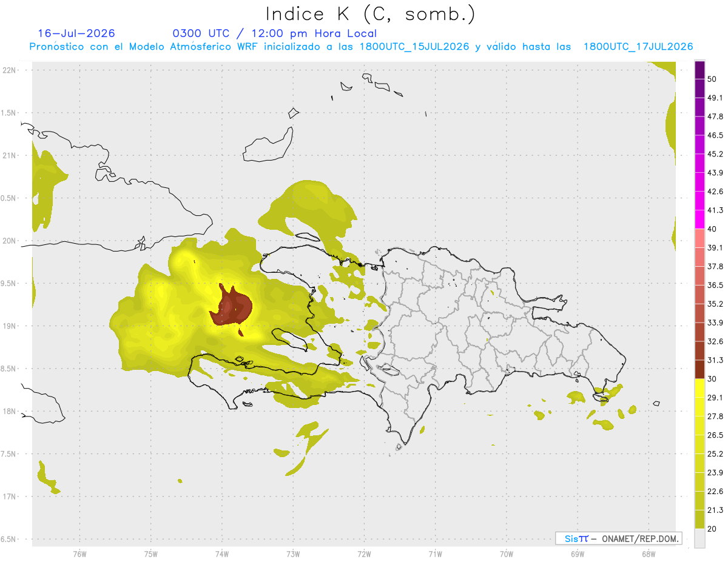This screenshot has width=728, height=562.
Task: Click the colorbar value "45.2"
Action: coord(716,154)
